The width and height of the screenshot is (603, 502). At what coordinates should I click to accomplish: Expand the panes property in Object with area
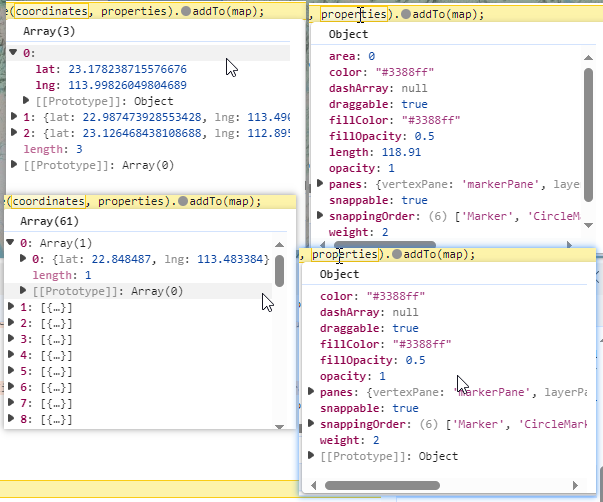click(x=323, y=185)
